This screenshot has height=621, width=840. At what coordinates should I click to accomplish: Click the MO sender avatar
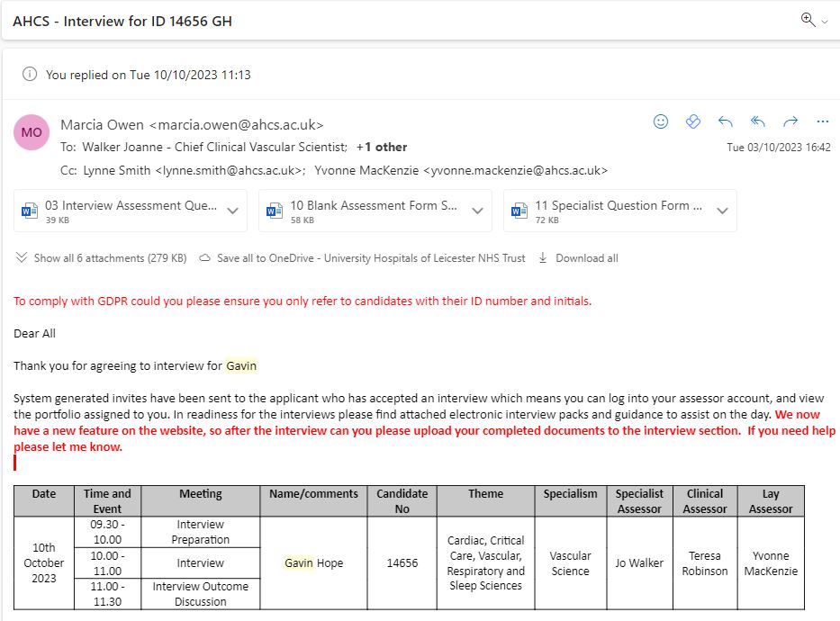32,133
